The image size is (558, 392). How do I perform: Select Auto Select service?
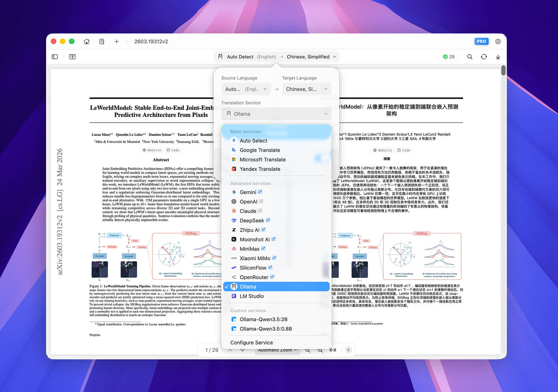[276, 141]
